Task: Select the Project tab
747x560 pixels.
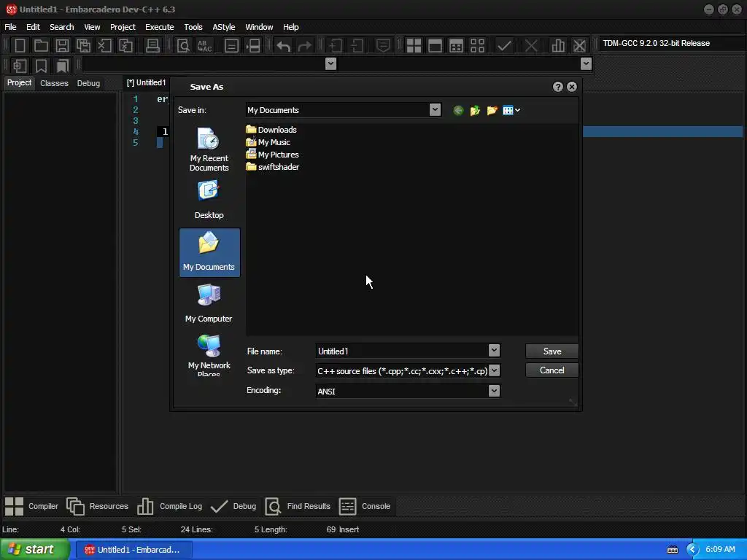Action: coord(19,83)
